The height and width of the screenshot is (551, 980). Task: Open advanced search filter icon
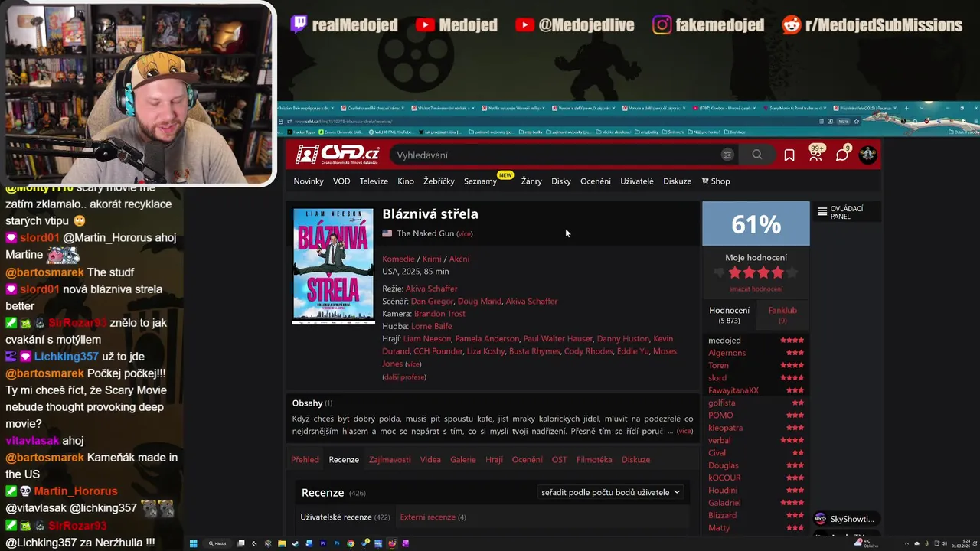pyautogui.click(x=727, y=155)
